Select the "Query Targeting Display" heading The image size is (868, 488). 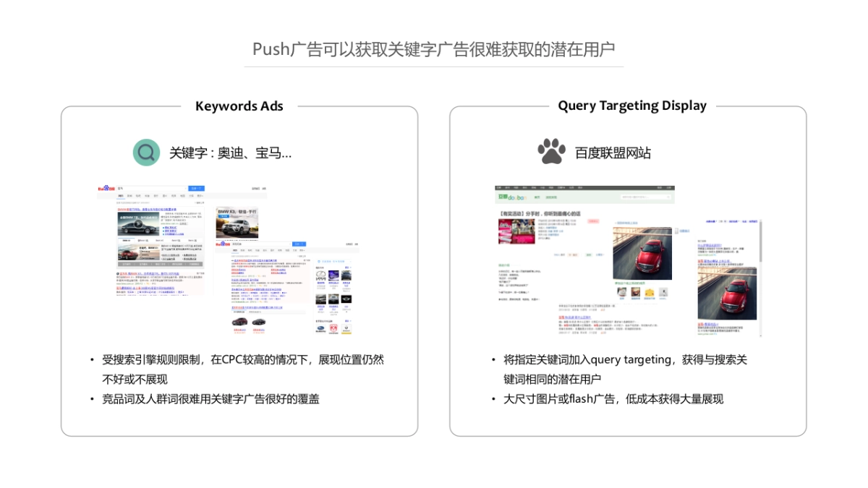tap(631, 106)
